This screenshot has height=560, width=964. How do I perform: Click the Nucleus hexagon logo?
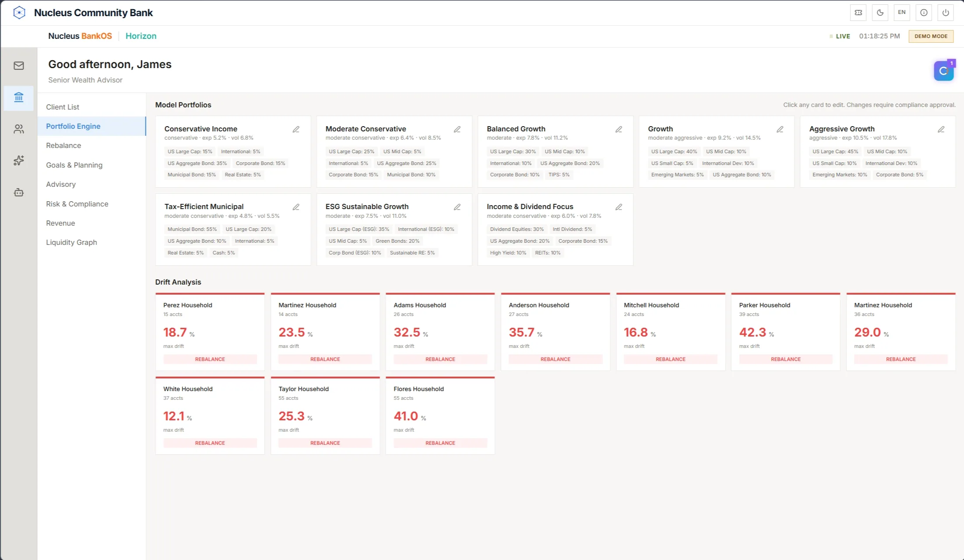coord(19,13)
